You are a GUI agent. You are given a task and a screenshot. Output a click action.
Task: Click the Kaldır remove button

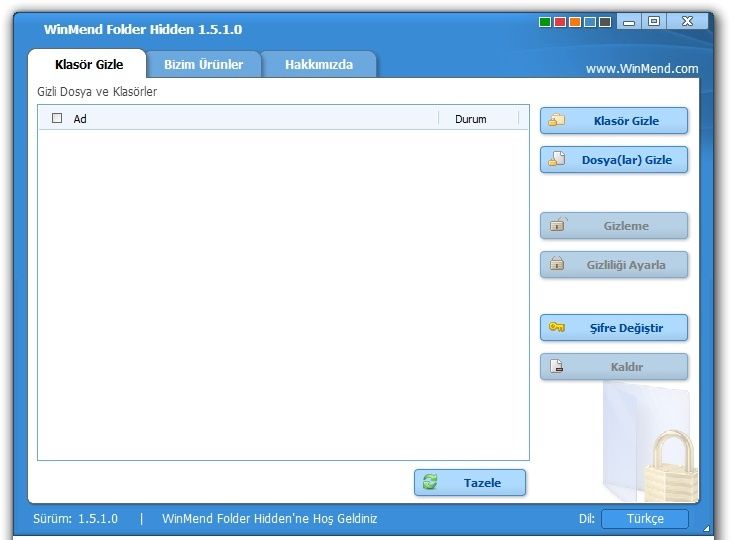coord(614,367)
